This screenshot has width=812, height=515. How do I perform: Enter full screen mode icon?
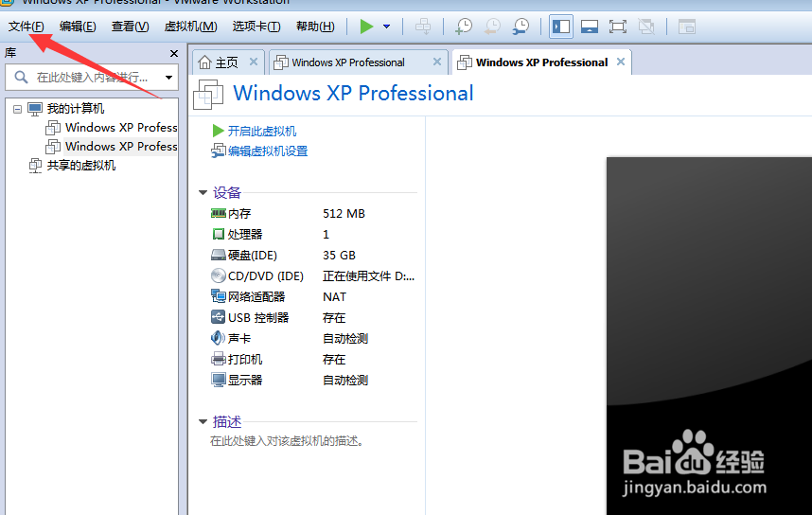617,27
